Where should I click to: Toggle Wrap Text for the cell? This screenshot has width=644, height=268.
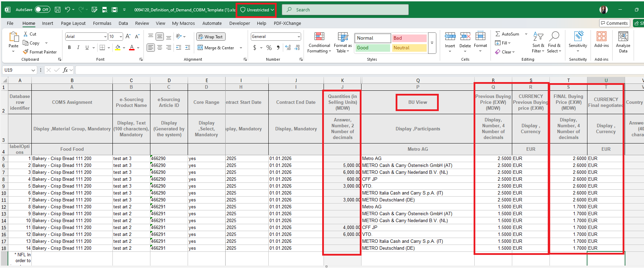tap(210, 37)
